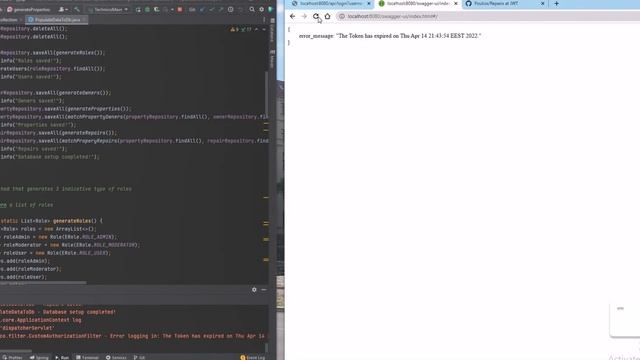Click the rerun icon in IDE toolbar

tap(138, 9)
